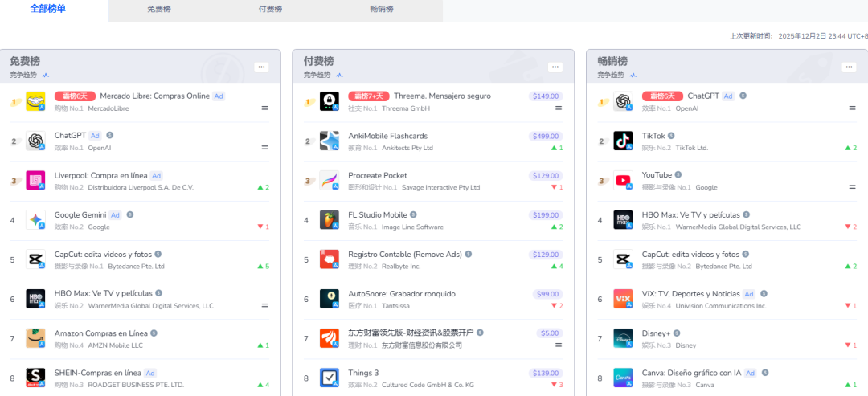
Task: Click the 霸榜7+天 badge next to Threema
Action: (369, 96)
